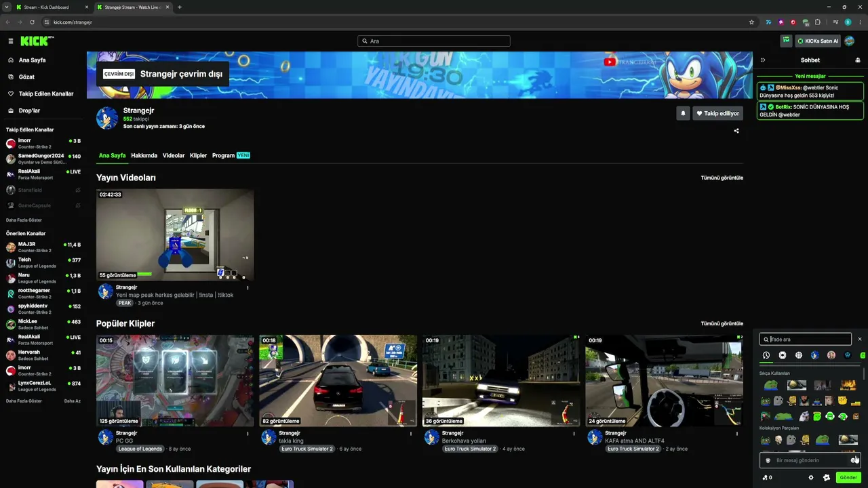Share the Strangejr channel
Screen dimensions: 868x488
[x=736, y=131]
